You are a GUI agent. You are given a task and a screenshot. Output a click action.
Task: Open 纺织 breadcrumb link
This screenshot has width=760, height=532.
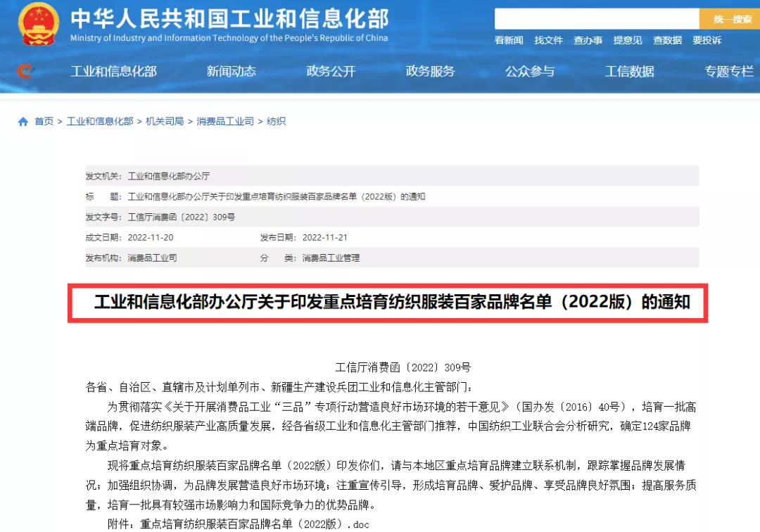tap(277, 122)
